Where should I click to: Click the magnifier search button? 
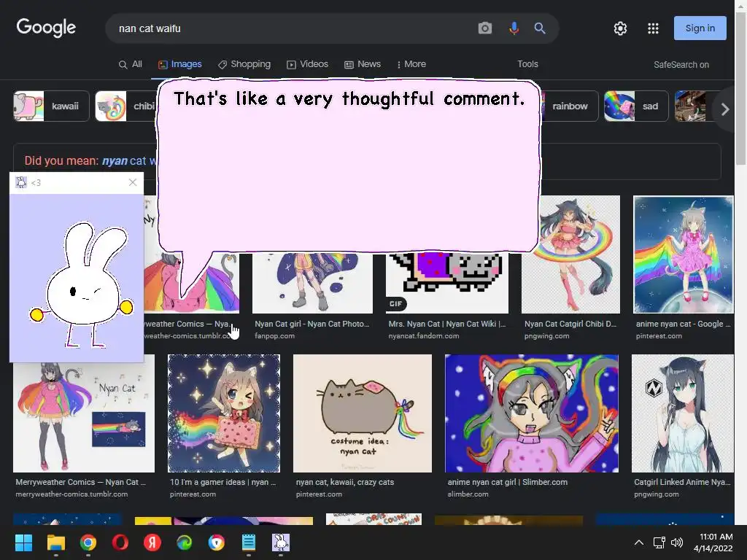click(540, 28)
